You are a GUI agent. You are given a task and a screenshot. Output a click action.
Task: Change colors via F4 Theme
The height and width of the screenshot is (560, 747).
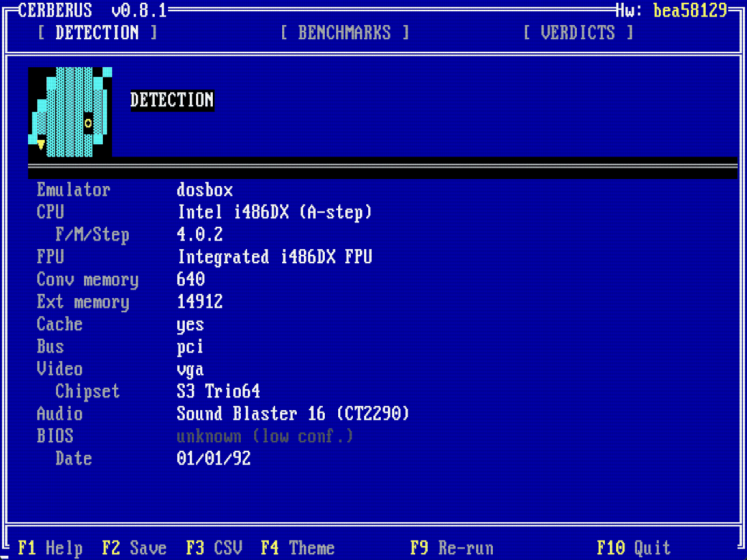pos(298,548)
